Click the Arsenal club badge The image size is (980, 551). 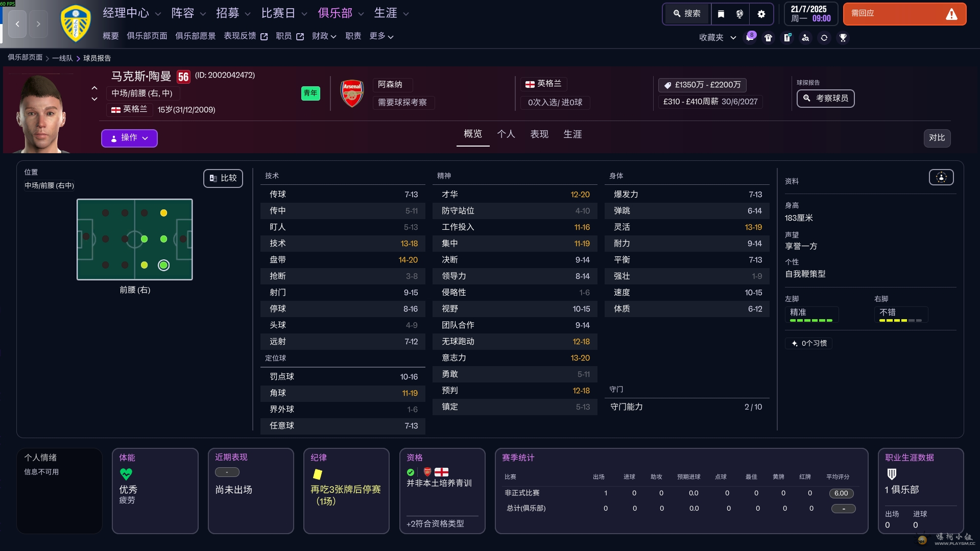352,93
